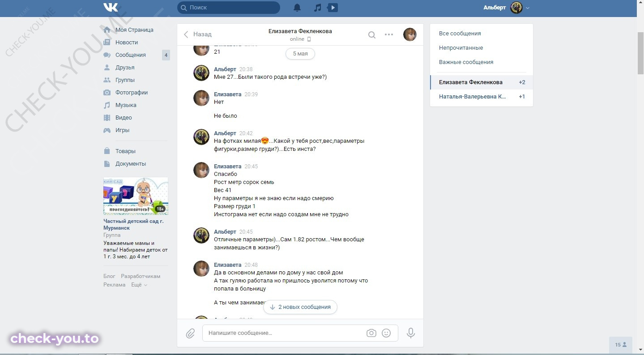The height and width of the screenshot is (355, 644).
Task: Click timestamp 20:42 on Альберт message
Action: pyautogui.click(x=246, y=133)
